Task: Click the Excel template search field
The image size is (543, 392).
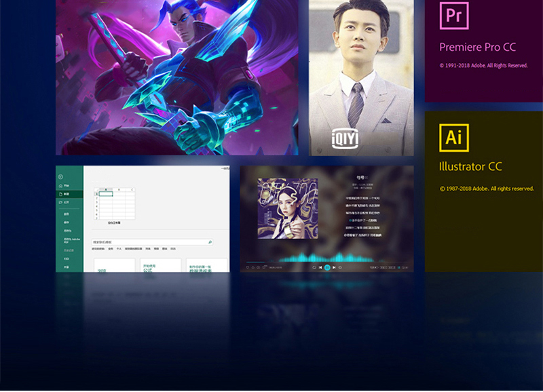Action: 152,242
